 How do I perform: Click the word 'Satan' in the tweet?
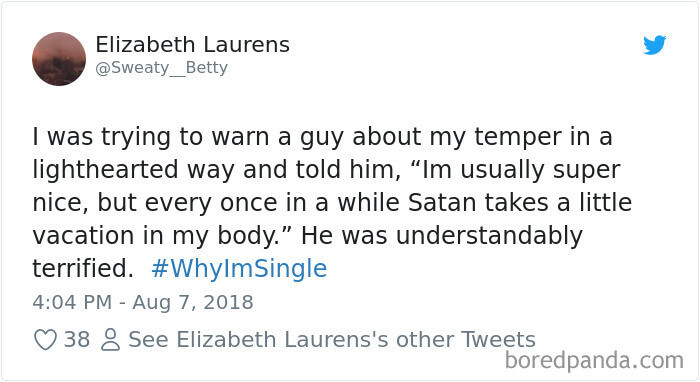442,203
